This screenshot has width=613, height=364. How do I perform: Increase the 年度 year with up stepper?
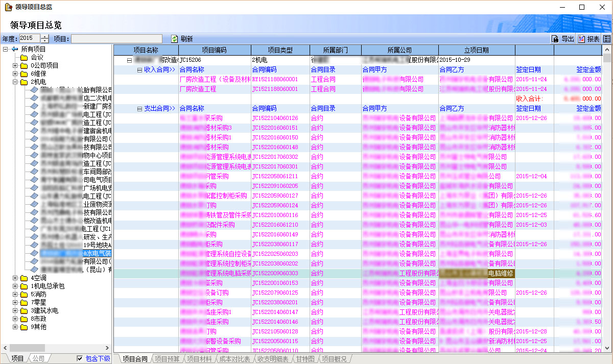coord(45,36)
